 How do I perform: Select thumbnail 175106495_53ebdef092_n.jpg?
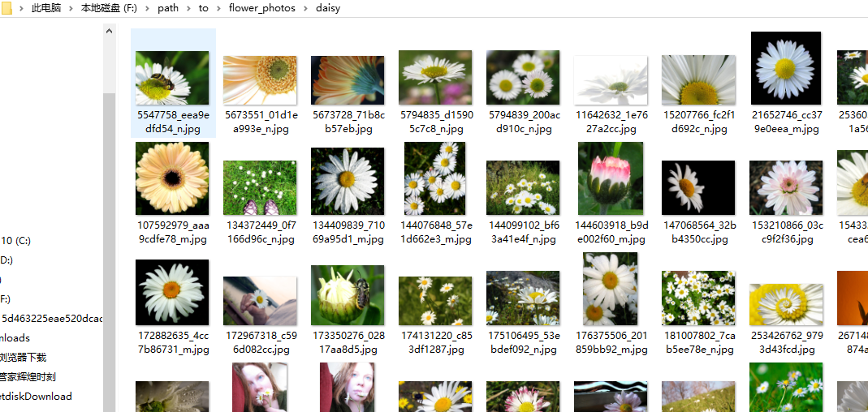pos(523,298)
